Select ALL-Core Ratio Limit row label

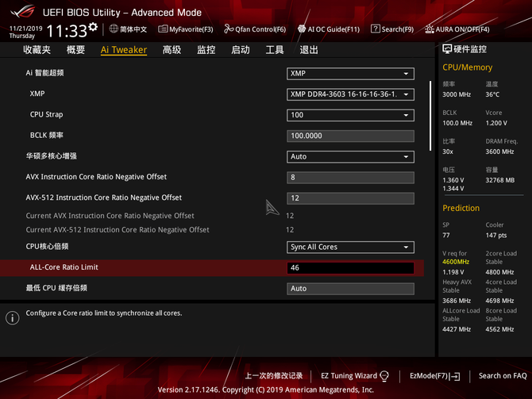(64, 267)
